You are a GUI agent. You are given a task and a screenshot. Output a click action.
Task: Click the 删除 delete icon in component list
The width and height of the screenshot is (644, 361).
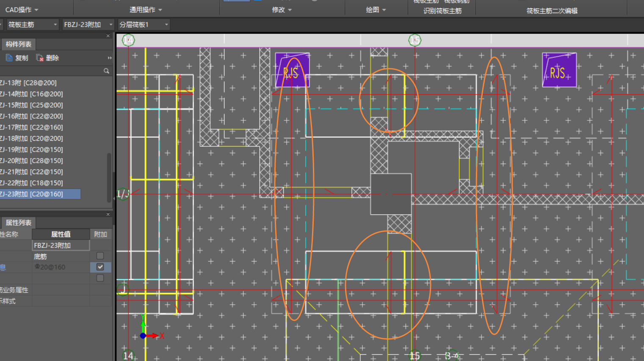click(40, 58)
